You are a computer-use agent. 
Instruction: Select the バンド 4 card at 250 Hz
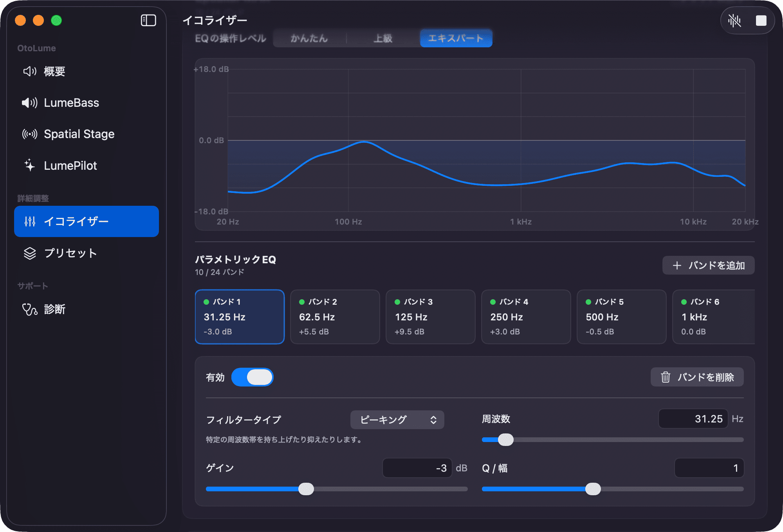[526, 317]
